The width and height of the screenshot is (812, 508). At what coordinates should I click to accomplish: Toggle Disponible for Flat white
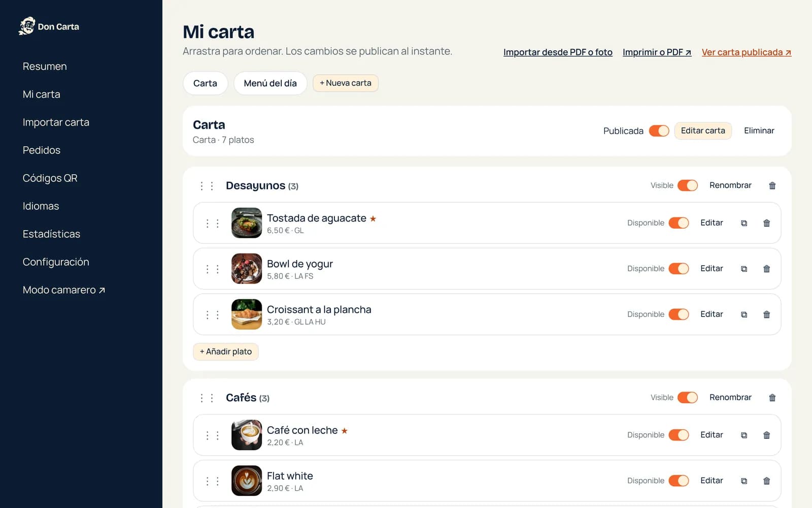pos(679,481)
